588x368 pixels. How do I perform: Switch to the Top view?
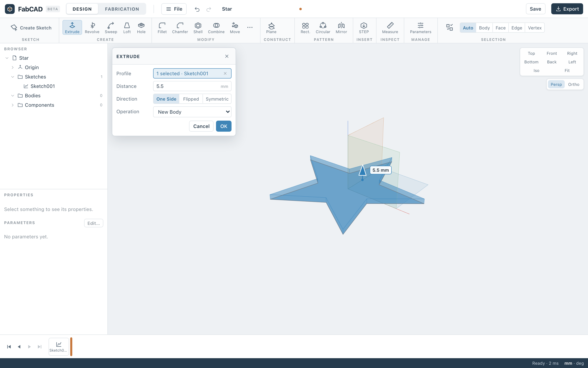point(531,53)
